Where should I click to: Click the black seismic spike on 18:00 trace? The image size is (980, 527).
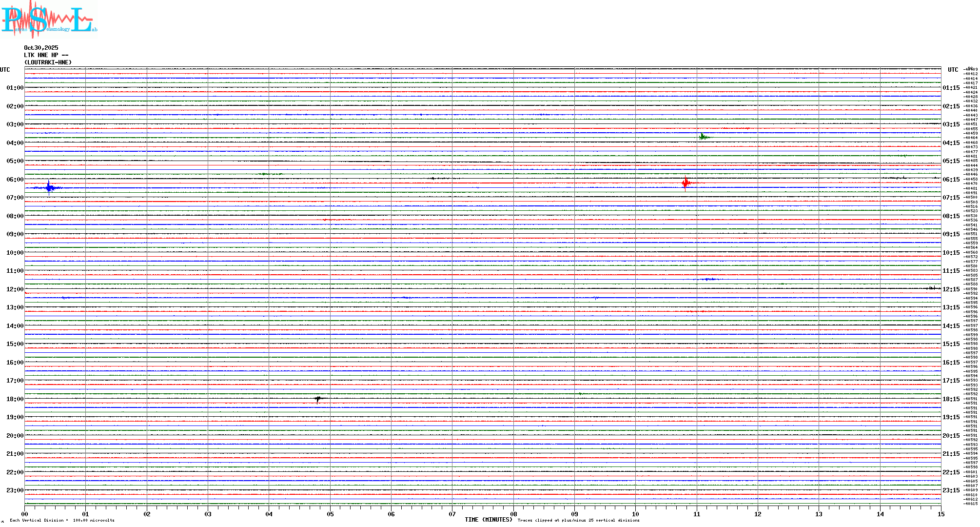point(318,399)
